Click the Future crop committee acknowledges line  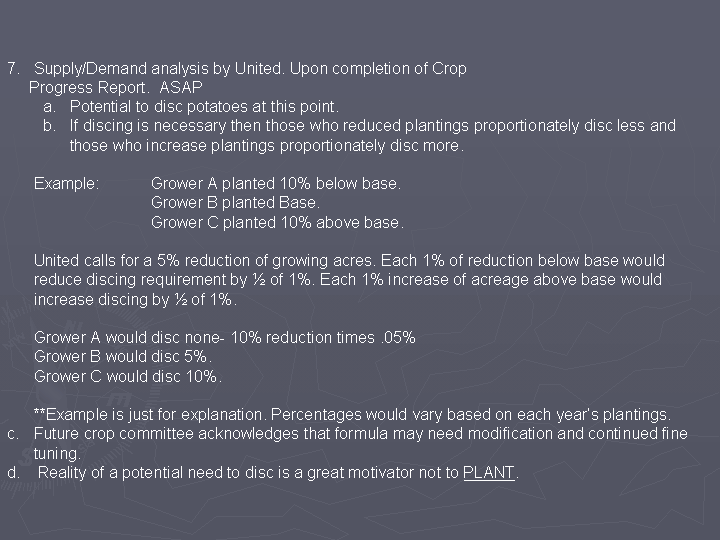click(x=360, y=434)
